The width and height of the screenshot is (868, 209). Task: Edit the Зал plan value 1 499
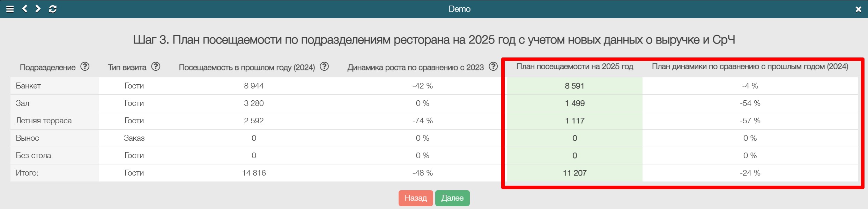(x=574, y=103)
